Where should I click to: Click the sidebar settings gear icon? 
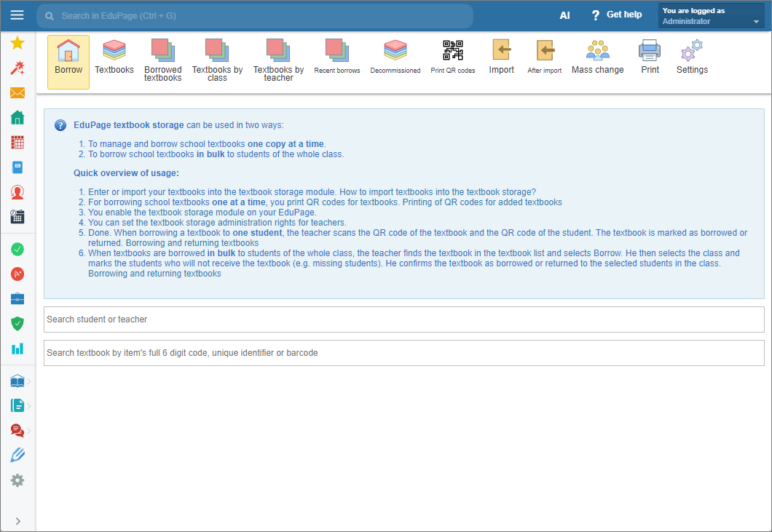tap(17, 480)
